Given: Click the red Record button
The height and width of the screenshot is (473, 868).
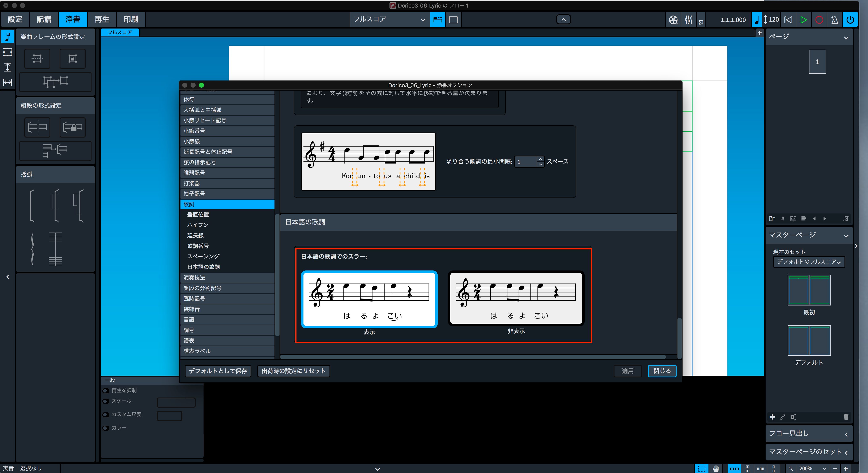Looking at the screenshot, I should tap(819, 20).
